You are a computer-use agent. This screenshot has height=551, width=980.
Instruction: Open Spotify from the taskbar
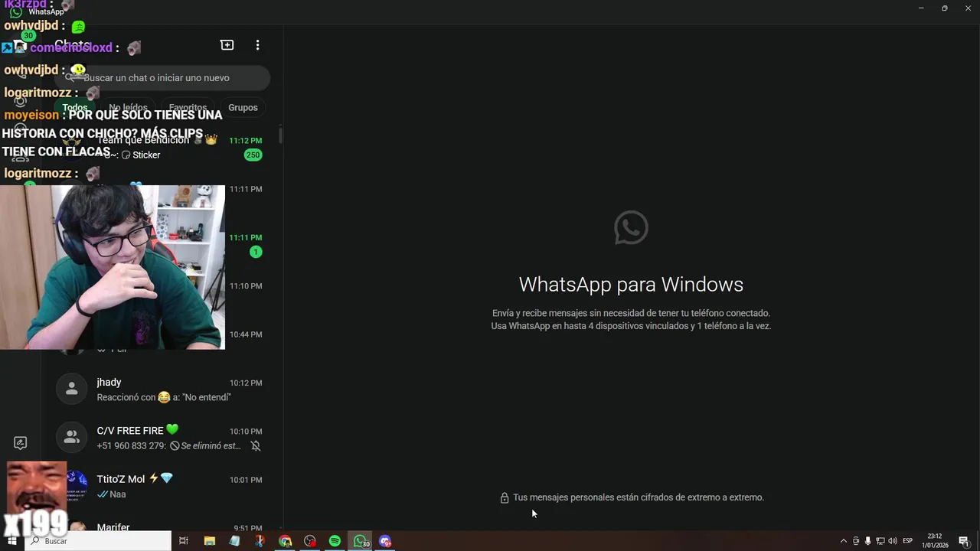335,541
